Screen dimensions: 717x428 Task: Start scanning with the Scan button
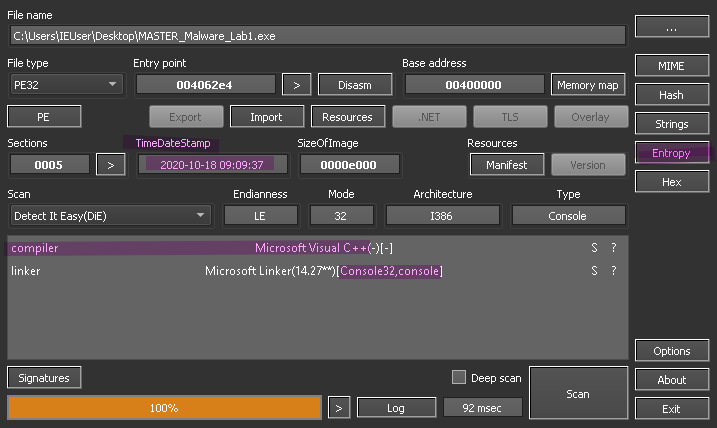(578, 394)
